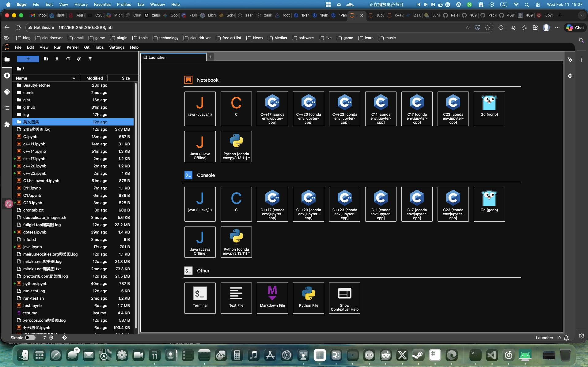This screenshot has width=588, height=367.
Task: Open the JupyterLab Git menu
Action: (87, 47)
